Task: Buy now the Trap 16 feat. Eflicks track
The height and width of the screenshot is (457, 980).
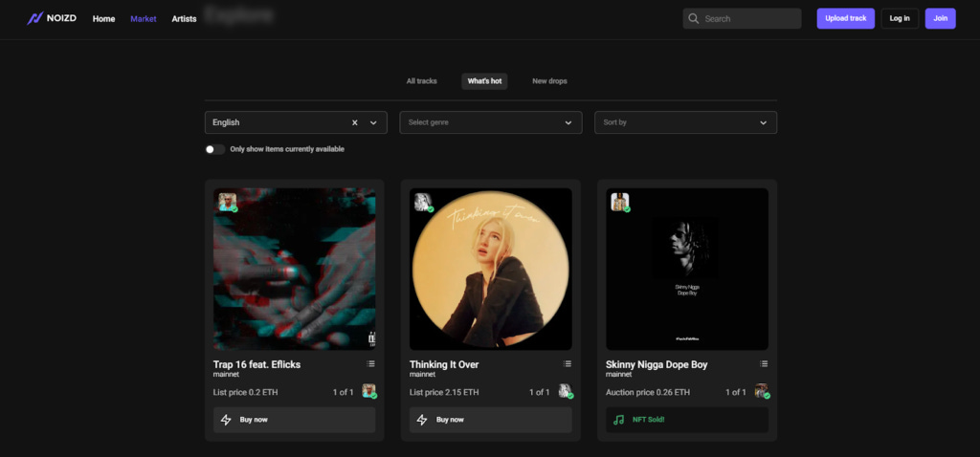Action: pyautogui.click(x=295, y=420)
